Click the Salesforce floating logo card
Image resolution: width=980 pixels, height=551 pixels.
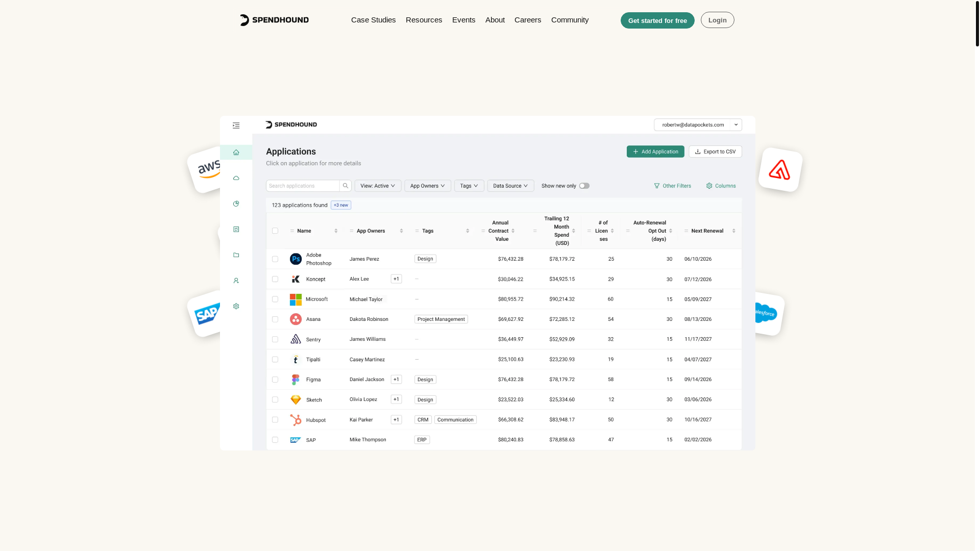click(x=769, y=314)
